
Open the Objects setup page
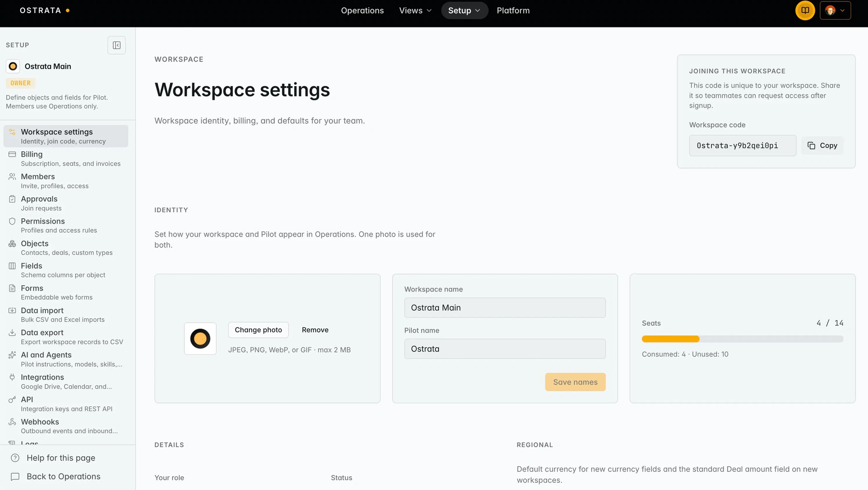pos(66,248)
